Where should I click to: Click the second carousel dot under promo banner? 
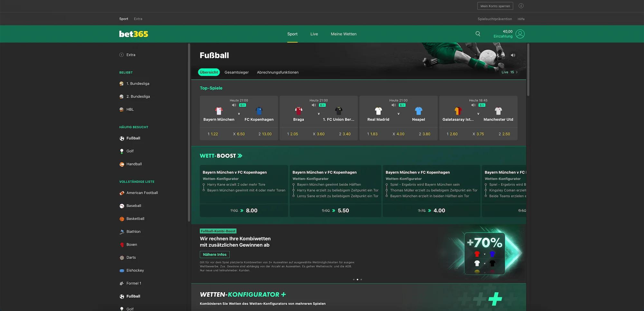(x=357, y=279)
